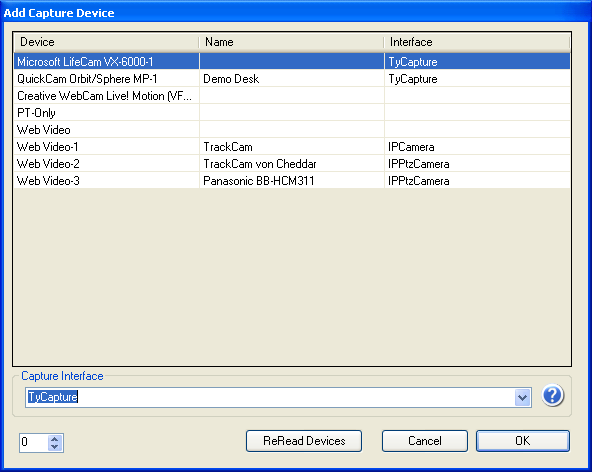Click the Cancel button
Image resolution: width=592 pixels, height=472 pixels.
point(425,441)
